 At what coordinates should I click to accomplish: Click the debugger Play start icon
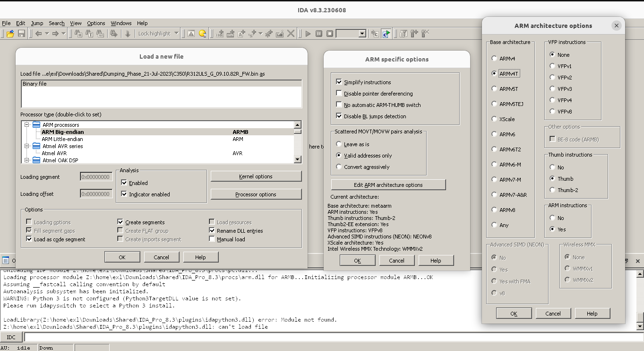tap(308, 34)
